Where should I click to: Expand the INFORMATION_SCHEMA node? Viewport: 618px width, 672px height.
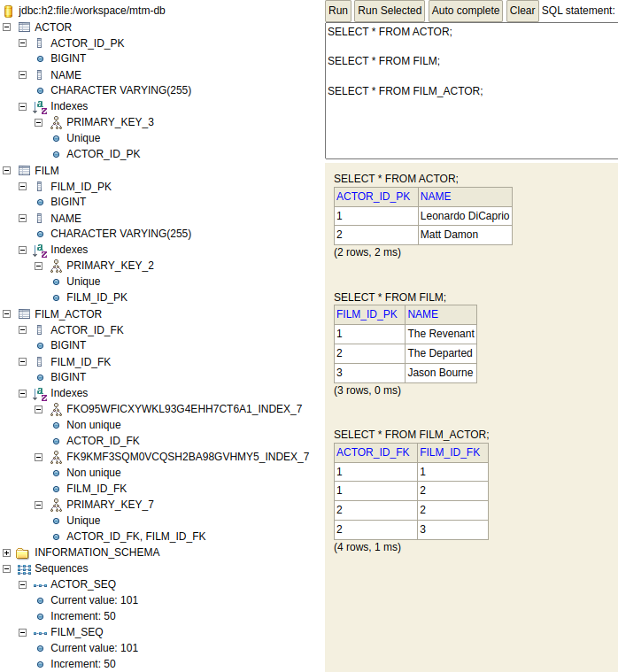7,552
